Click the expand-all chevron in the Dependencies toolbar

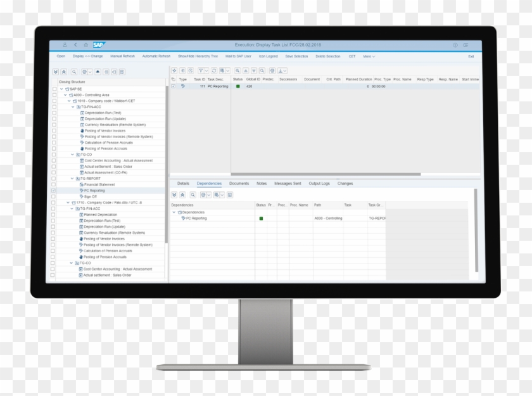point(175,194)
